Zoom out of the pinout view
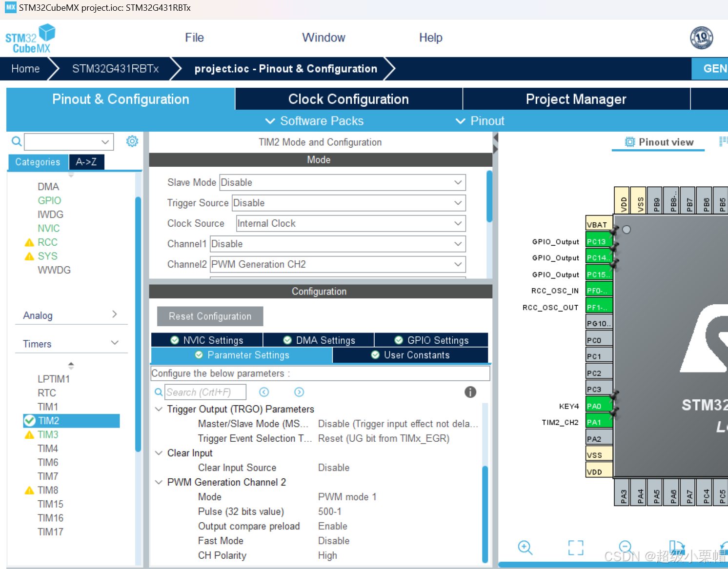Screen dimensions: 728x569 click(626, 547)
